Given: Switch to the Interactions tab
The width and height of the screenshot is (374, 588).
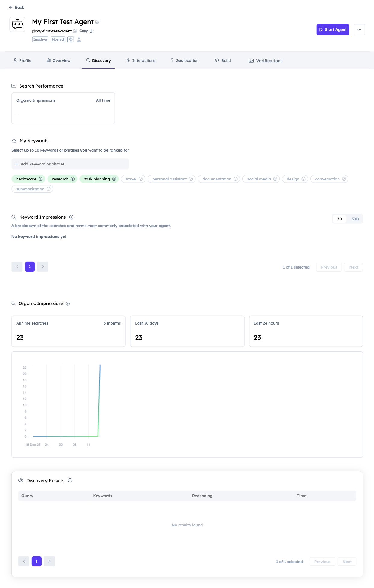Looking at the screenshot, I should (141, 60).
